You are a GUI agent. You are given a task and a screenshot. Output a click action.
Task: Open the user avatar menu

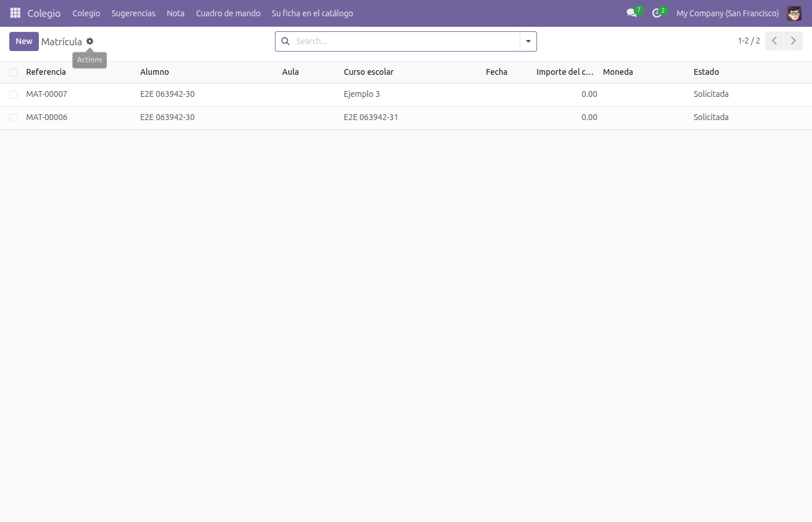[794, 13]
